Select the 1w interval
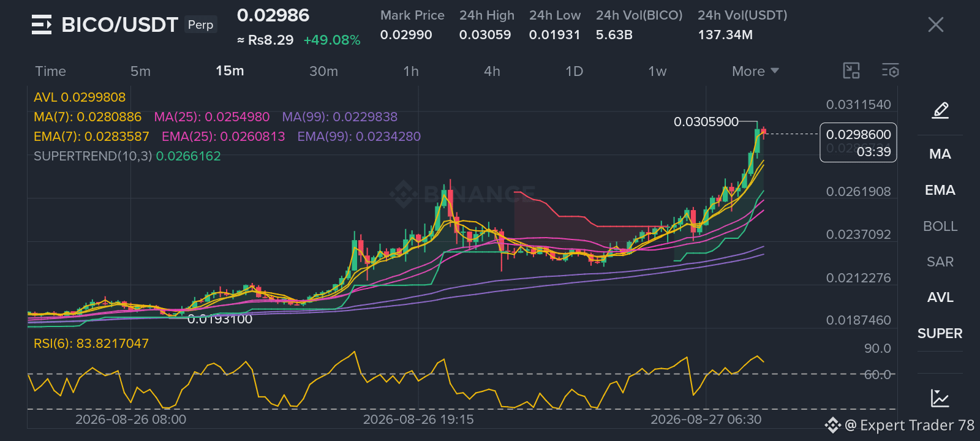 coord(657,71)
